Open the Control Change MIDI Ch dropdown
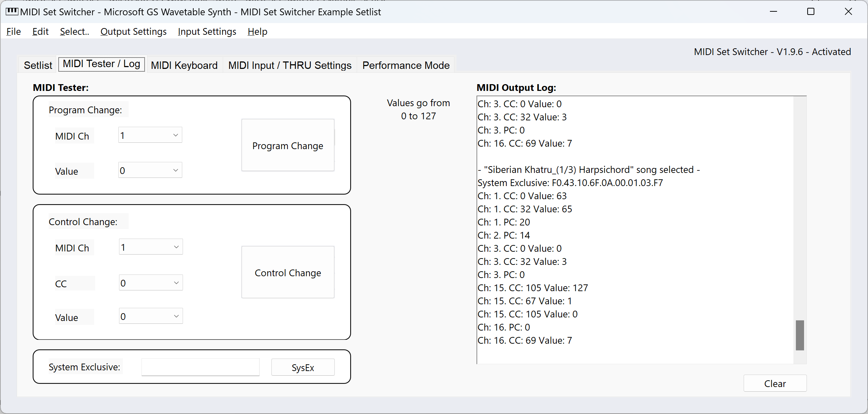The image size is (868, 414). pyautogui.click(x=151, y=247)
